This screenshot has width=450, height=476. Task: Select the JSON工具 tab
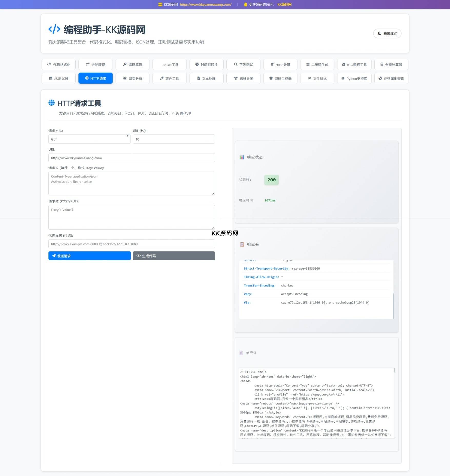(x=169, y=64)
